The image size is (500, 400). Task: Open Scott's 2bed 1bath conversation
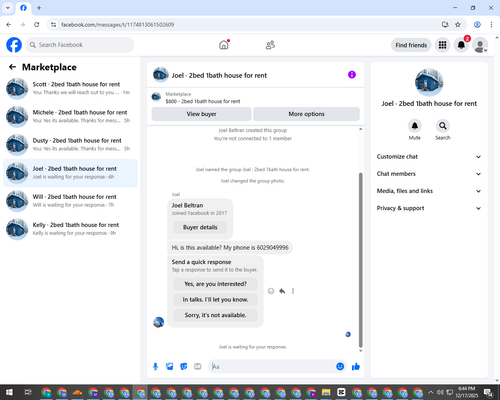coord(70,88)
